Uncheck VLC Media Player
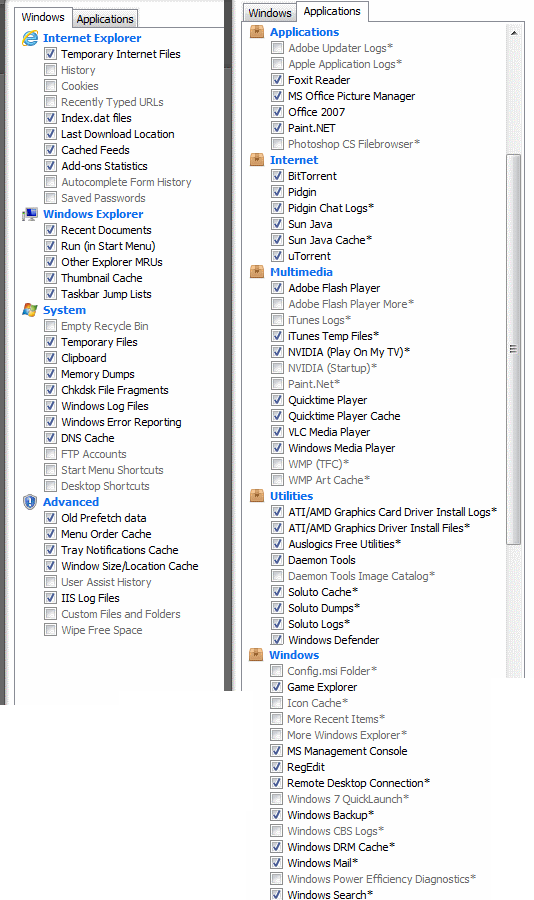 [x=277, y=432]
